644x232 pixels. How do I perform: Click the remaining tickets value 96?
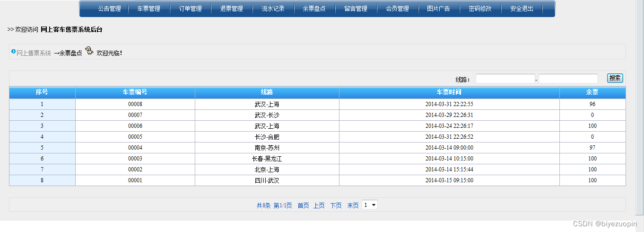click(592, 104)
